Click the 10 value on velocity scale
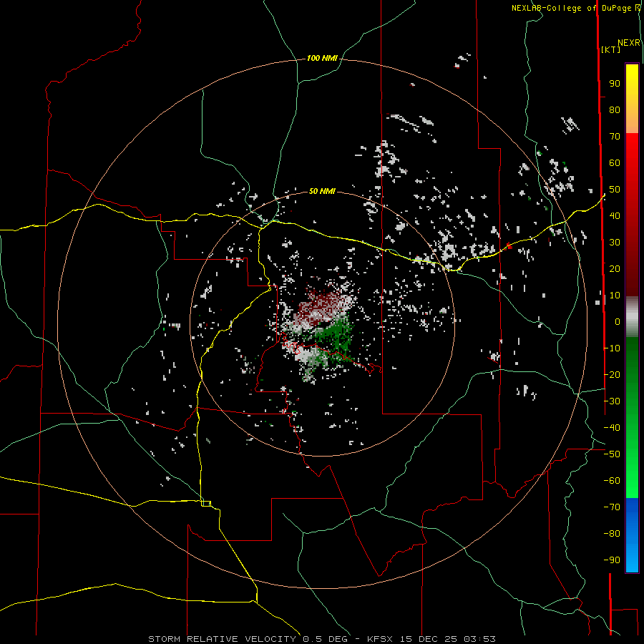644x644 pixels. tap(615, 295)
